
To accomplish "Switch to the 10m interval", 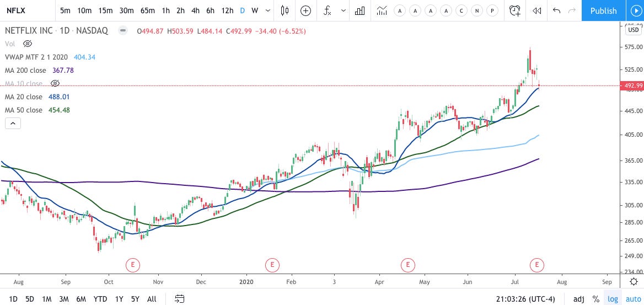I will (x=84, y=10).
